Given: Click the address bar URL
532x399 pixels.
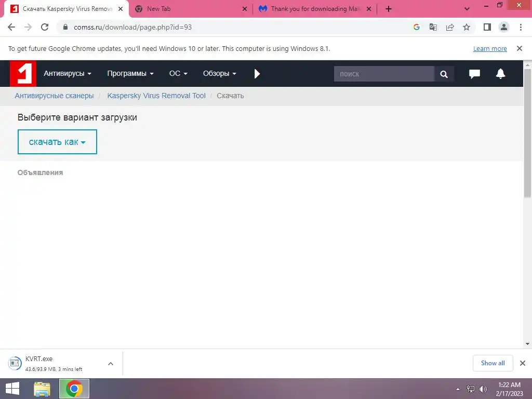Looking at the screenshot, I should click(132, 27).
